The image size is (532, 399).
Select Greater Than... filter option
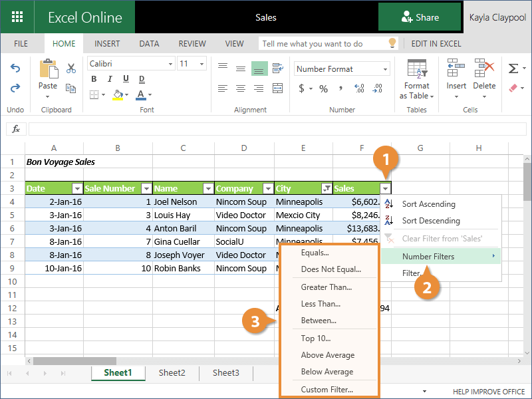click(x=326, y=287)
